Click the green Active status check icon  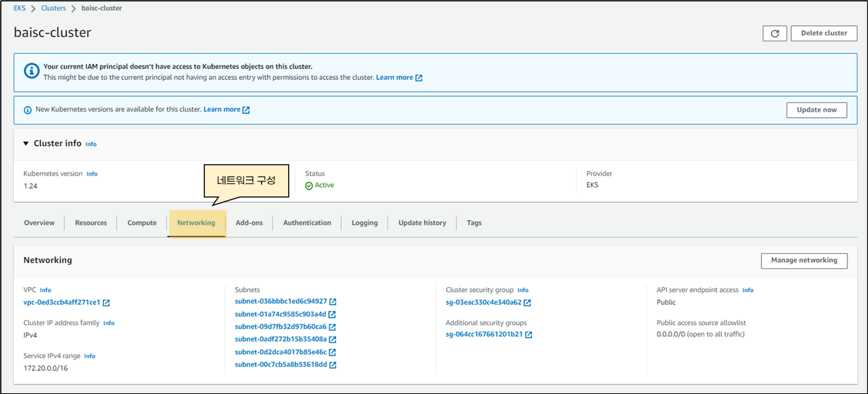pos(309,186)
